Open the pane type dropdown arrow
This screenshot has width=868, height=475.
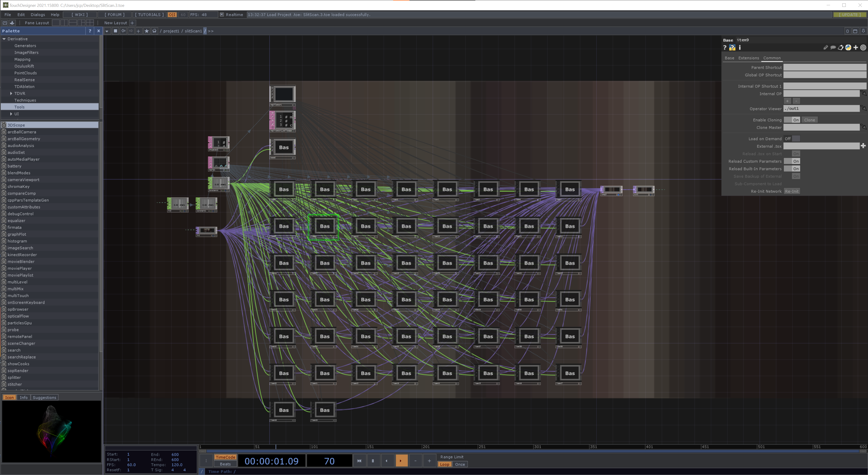[x=107, y=31]
